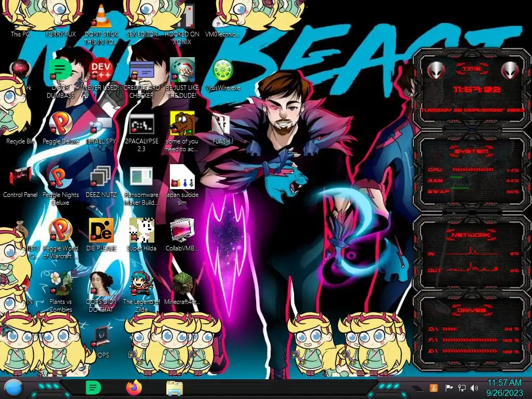
Task: Open CollabVMB shortcut
Action: click(x=182, y=235)
